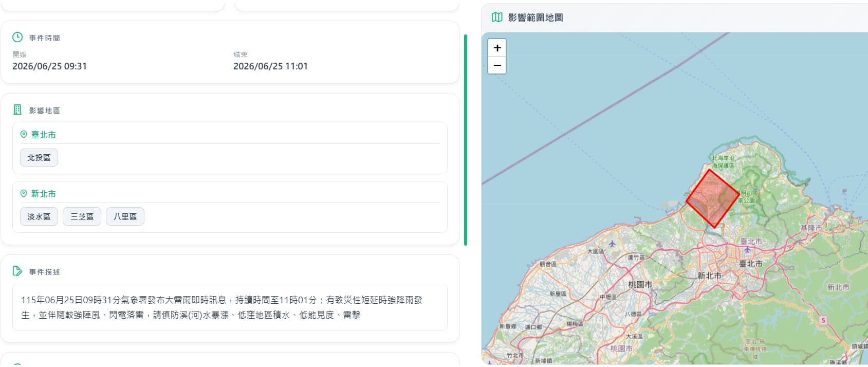
Task: Click the location pin icon beside 新北市
Action: coord(24,193)
